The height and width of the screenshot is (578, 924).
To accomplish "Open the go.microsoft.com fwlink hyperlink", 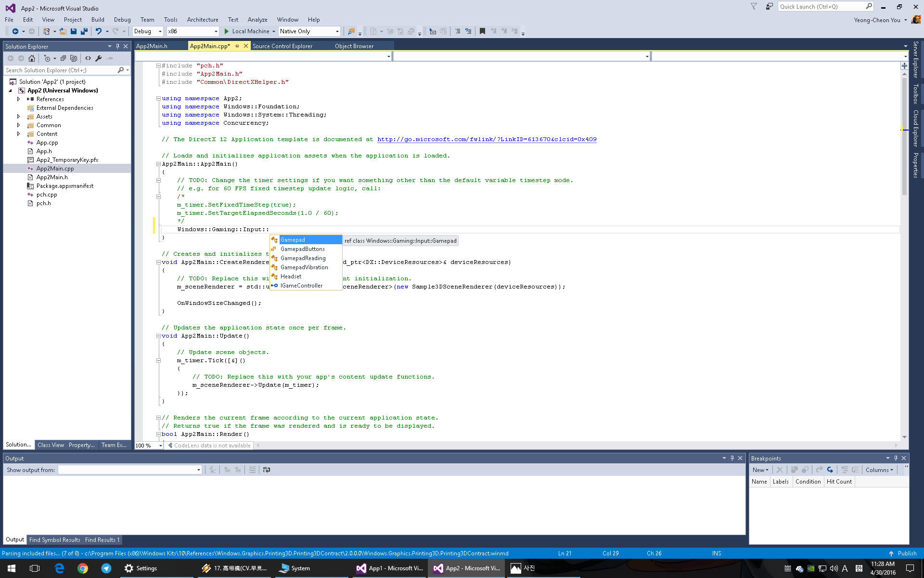I will pyautogui.click(x=486, y=139).
